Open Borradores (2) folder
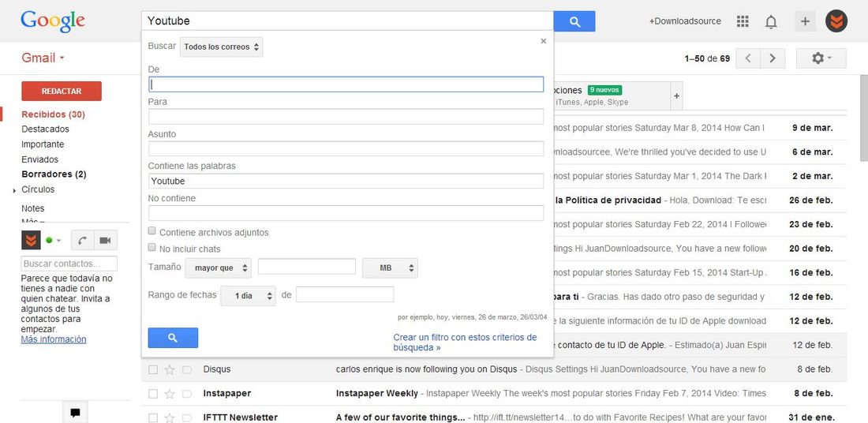868x423 pixels. 54,174
